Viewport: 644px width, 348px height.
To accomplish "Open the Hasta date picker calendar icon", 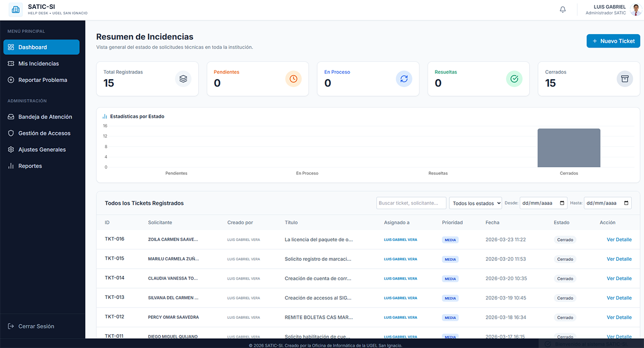I will click(627, 203).
